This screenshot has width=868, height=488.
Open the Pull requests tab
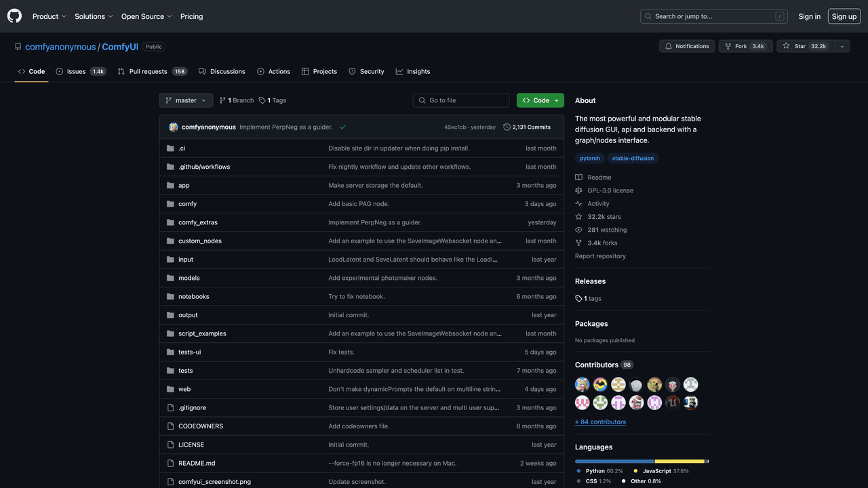click(153, 71)
